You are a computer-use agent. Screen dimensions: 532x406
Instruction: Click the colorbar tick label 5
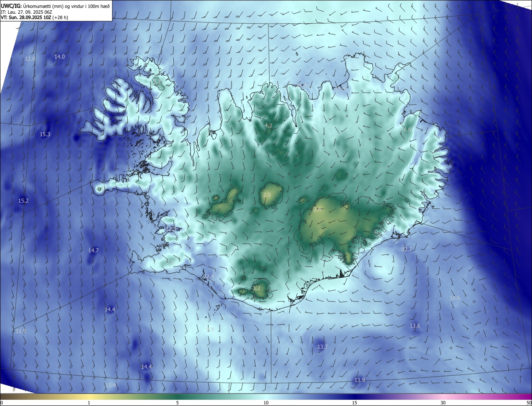(x=177, y=403)
